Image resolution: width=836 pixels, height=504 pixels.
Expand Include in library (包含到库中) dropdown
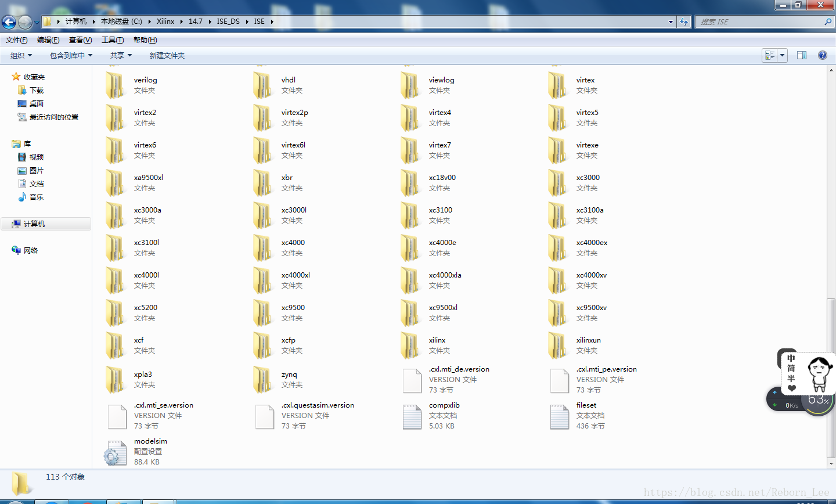[71, 55]
